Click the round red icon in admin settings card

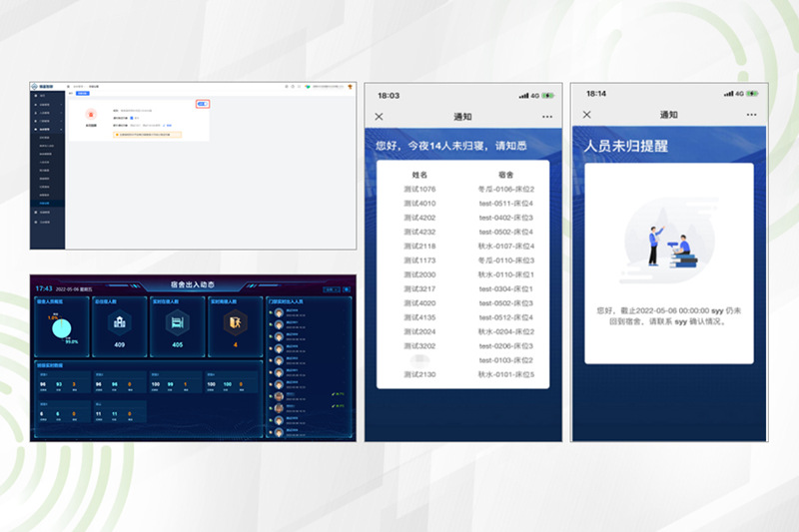pos(90,115)
